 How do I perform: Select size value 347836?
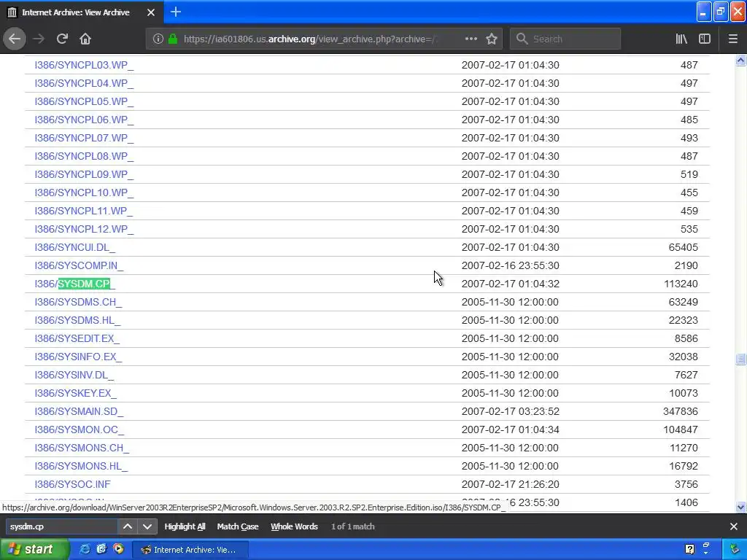(x=681, y=411)
